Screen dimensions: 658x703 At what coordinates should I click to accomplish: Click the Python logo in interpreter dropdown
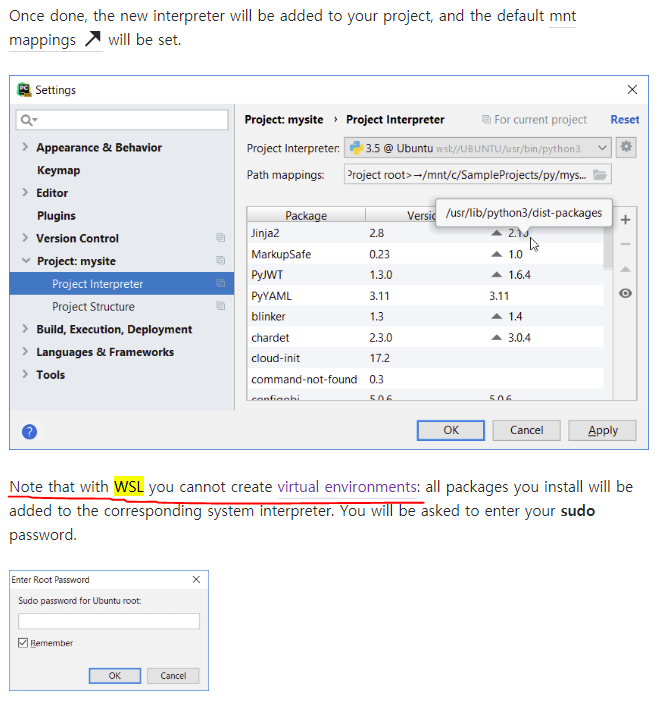point(356,148)
